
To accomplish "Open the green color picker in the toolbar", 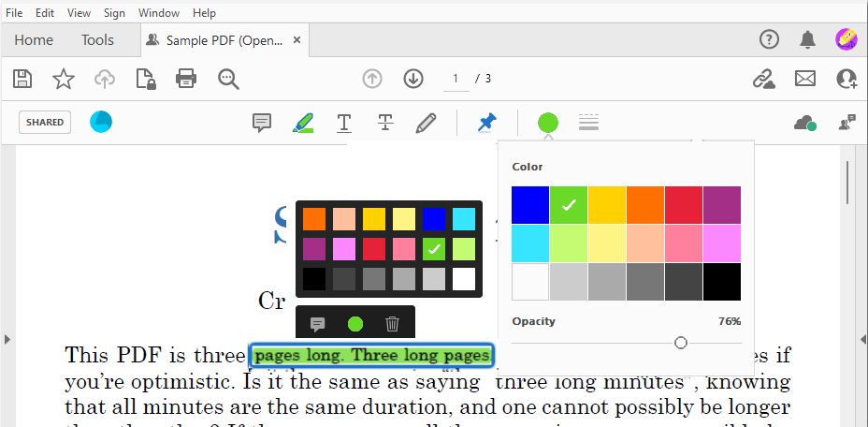I will point(547,123).
